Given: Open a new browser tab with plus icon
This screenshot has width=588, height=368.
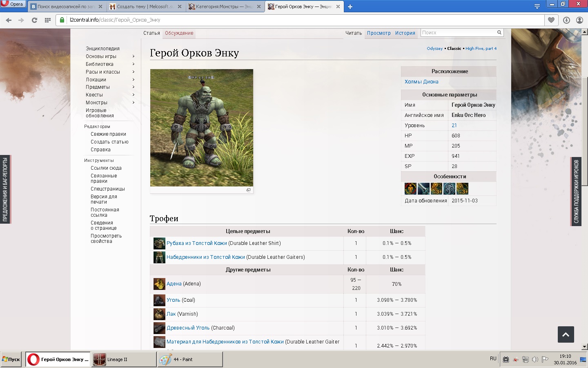Looking at the screenshot, I should (350, 7).
